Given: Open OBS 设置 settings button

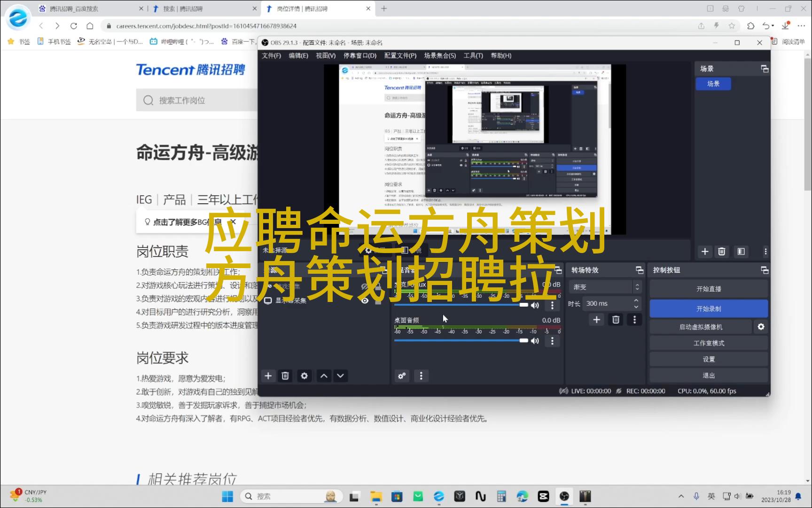Looking at the screenshot, I should [709, 359].
